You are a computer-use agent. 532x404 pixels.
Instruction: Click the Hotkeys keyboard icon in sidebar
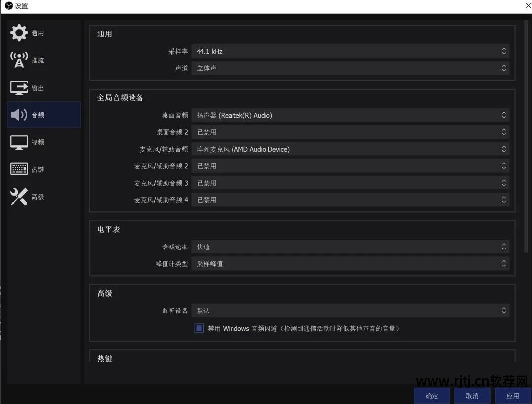point(19,169)
